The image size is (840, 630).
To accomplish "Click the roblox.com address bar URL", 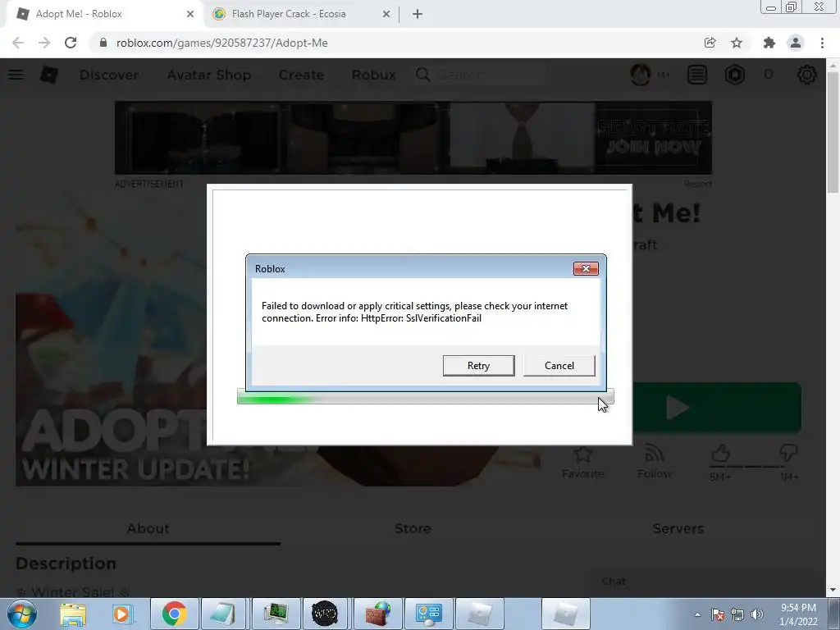I will click(x=221, y=43).
